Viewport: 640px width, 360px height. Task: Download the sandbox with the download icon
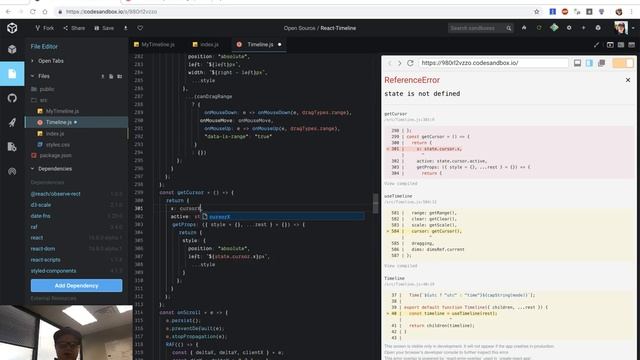[126, 28]
